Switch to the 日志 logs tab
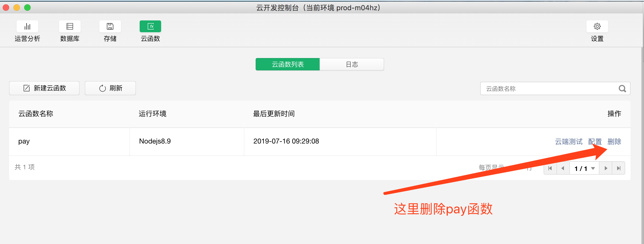 (352, 64)
